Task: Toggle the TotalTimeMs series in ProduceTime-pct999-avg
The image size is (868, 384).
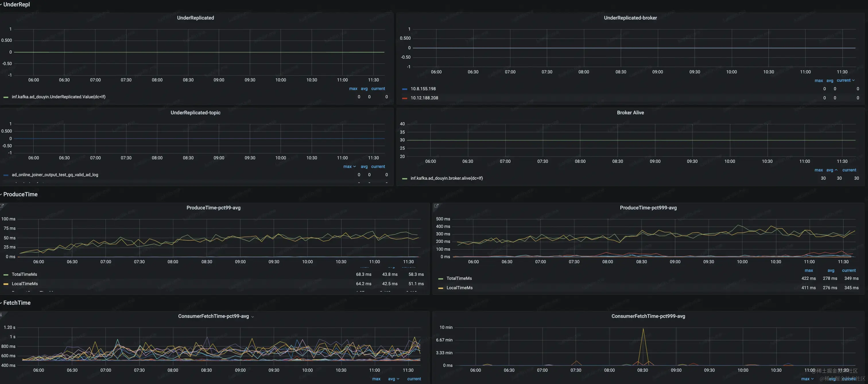Action: point(459,278)
